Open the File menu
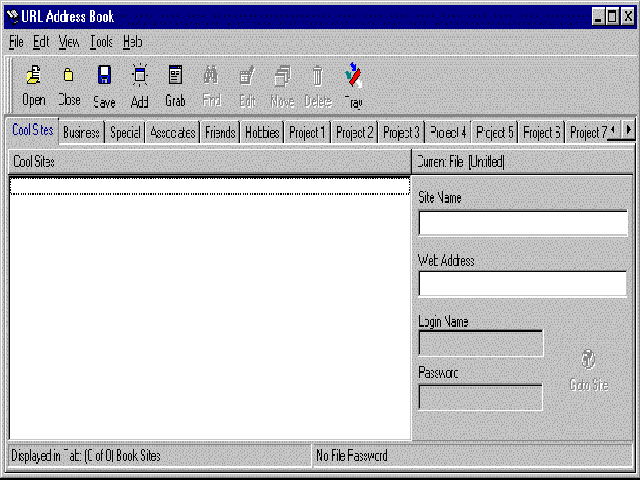This screenshot has width=640, height=480. pos(16,42)
